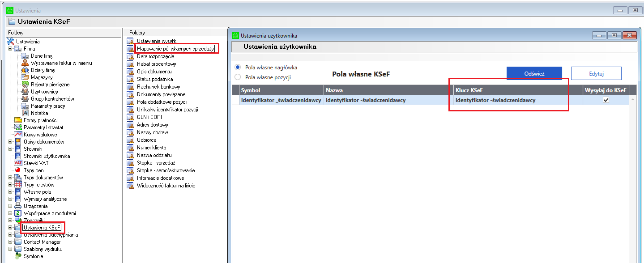This screenshot has height=263, width=644.
Task: Collapse the Firma tree node
Action: [x=10, y=49]
